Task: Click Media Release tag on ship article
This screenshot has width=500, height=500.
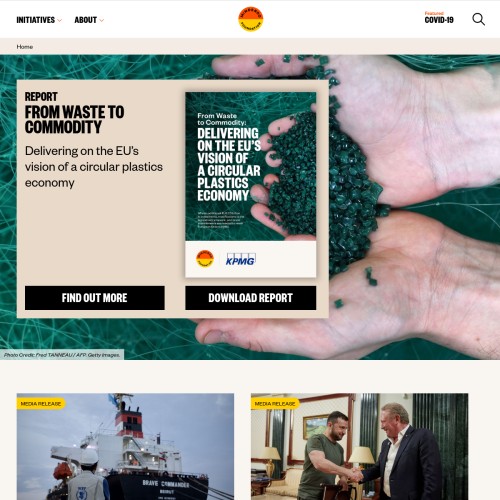Action: (x=41, y=404)
